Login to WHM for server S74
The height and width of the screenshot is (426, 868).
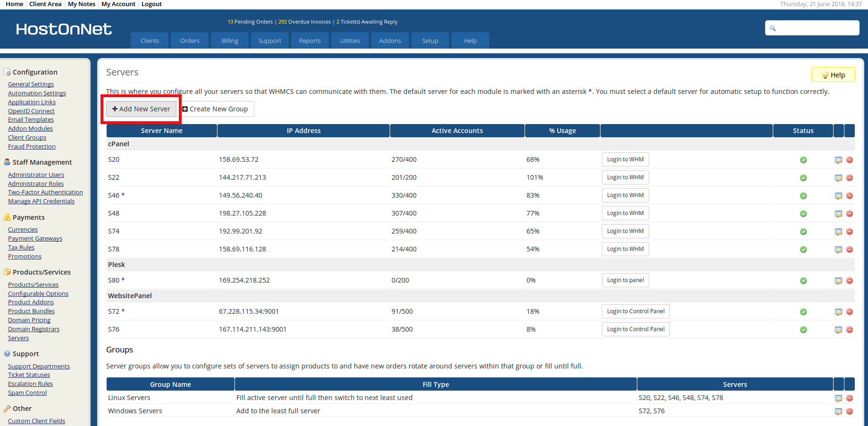(x=625, y=231)
